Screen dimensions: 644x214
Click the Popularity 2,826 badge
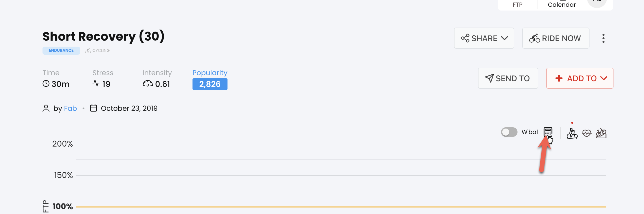tap(210, 84)
